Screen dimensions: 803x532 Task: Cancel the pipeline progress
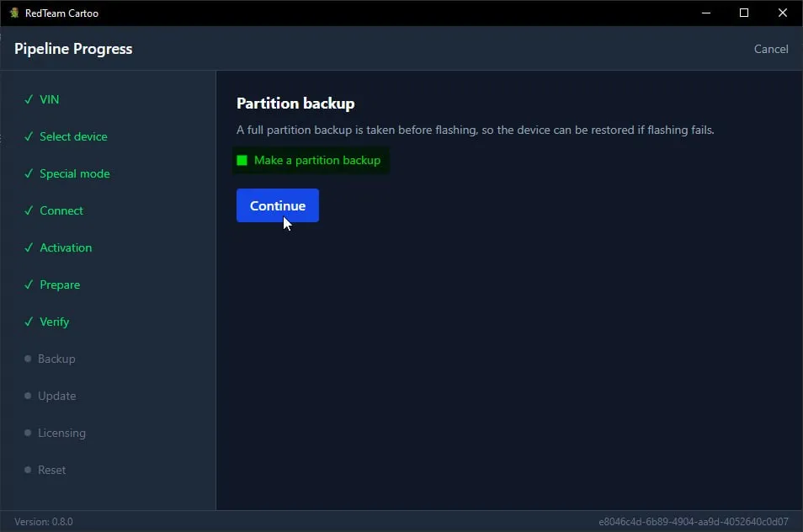771,49
